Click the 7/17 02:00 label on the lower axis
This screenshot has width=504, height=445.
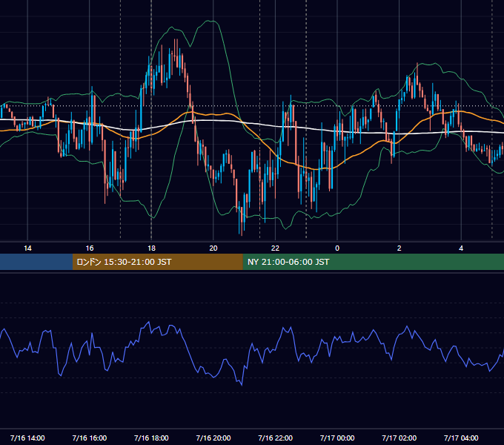[399, 438]
